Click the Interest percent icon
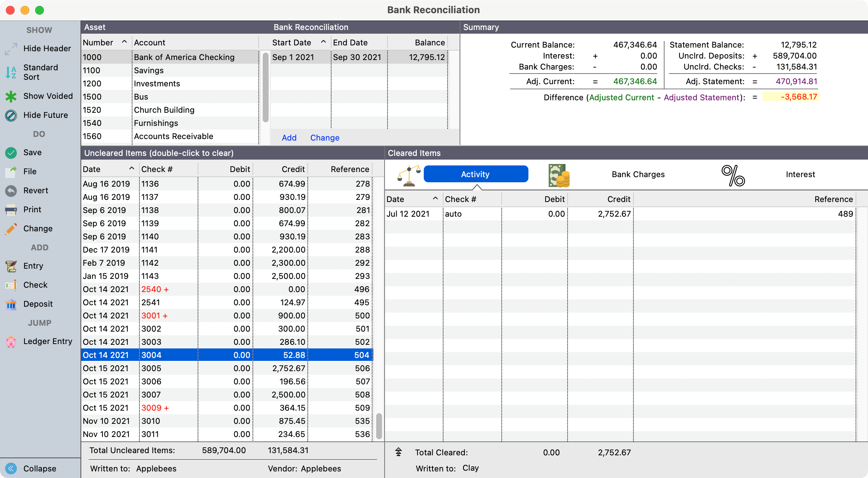The image size is (868, 478). [733, 175]
